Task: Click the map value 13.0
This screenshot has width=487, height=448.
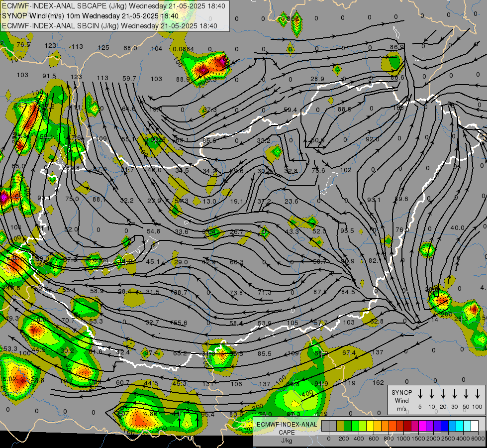Action: [209, 201]
